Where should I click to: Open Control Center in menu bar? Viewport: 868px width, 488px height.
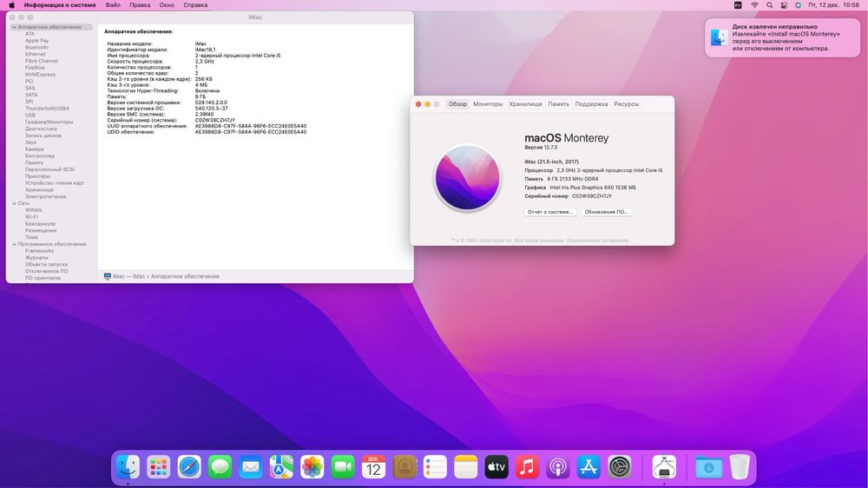pos(784,5)
